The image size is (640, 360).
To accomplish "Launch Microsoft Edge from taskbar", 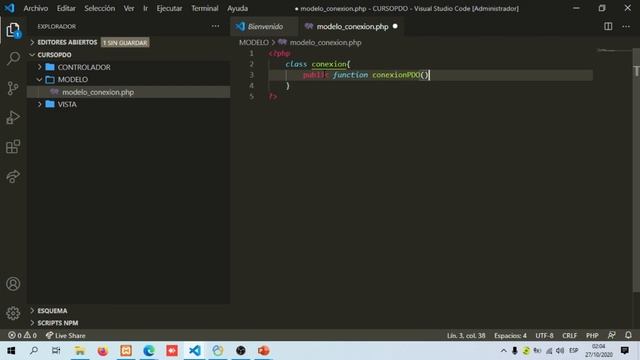I will pyautogui.click(x=149, y=351).
